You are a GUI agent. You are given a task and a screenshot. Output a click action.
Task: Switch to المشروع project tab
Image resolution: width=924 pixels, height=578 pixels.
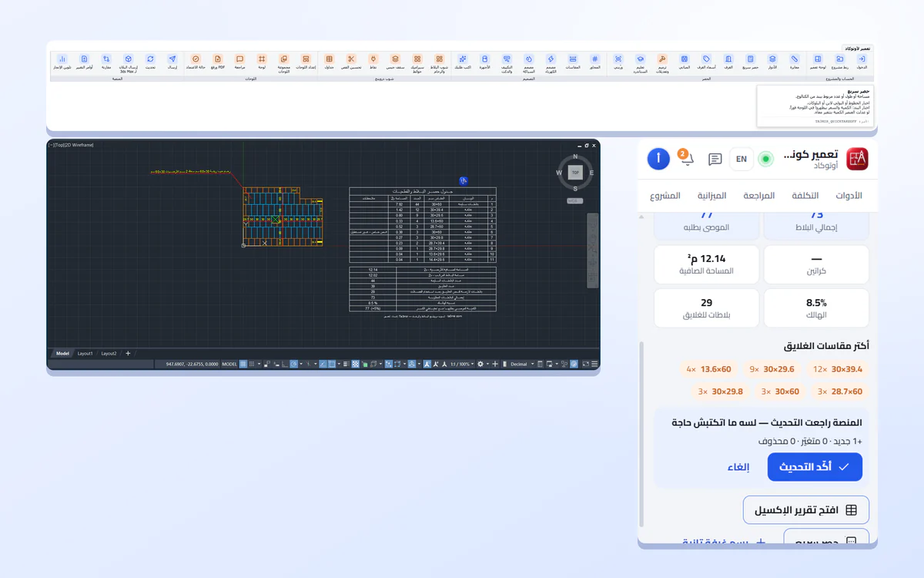(665, 196)
